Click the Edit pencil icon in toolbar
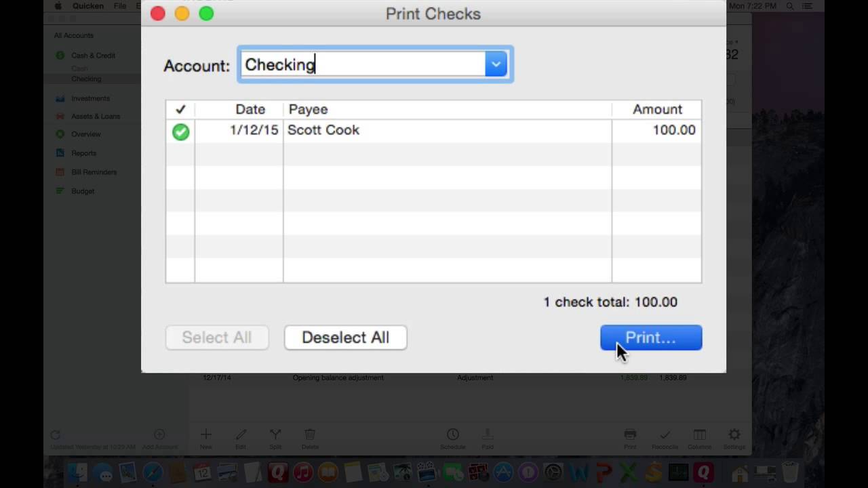This screenshot has width=868, height=488. pyautogui.click(x=241, y=434)
